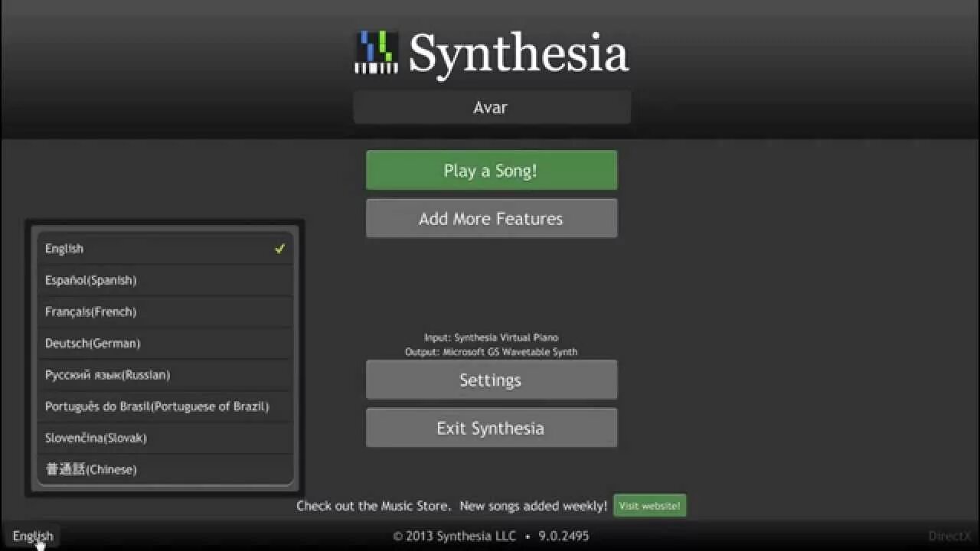
Task: Pick Português do Brasil language
Action: tap(165, 406)
